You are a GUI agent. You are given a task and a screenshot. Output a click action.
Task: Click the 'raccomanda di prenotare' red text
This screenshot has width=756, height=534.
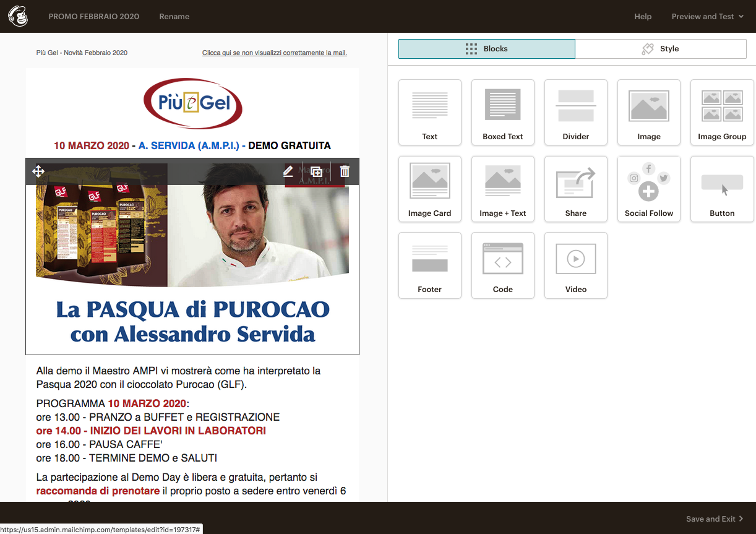98,491
